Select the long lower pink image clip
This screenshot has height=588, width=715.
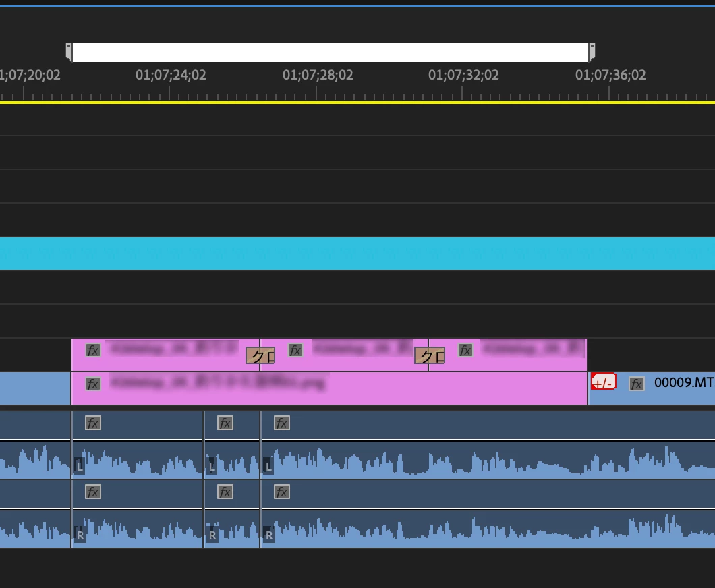point(329,388)
